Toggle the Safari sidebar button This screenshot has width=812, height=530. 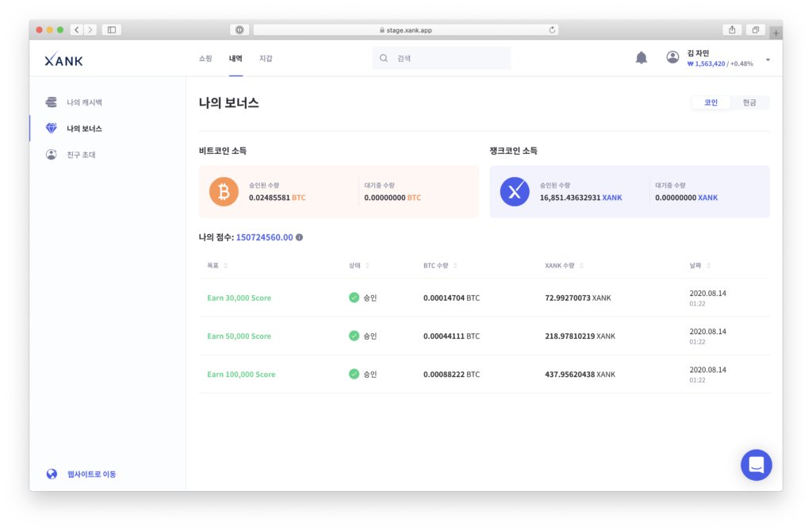point(111,30)
